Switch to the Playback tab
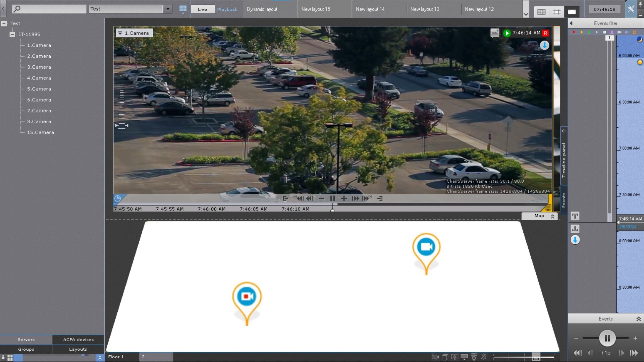The width and height of the screenshot is (644, 362). [x=227, y=9]
